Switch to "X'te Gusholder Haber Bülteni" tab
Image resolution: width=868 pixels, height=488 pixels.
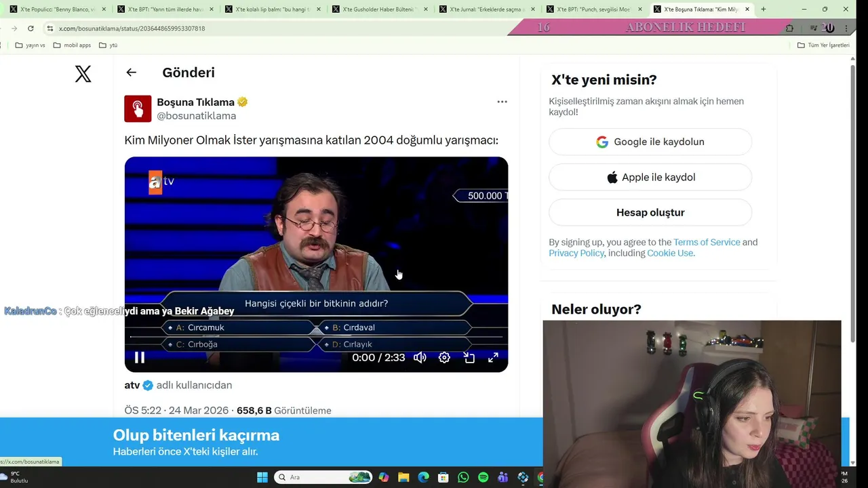tap(380, 9)
